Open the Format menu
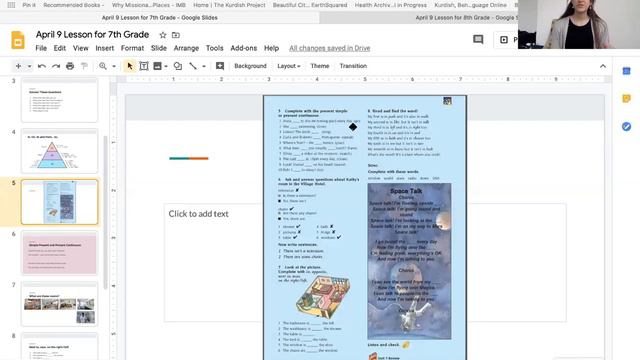 point(132,48)
